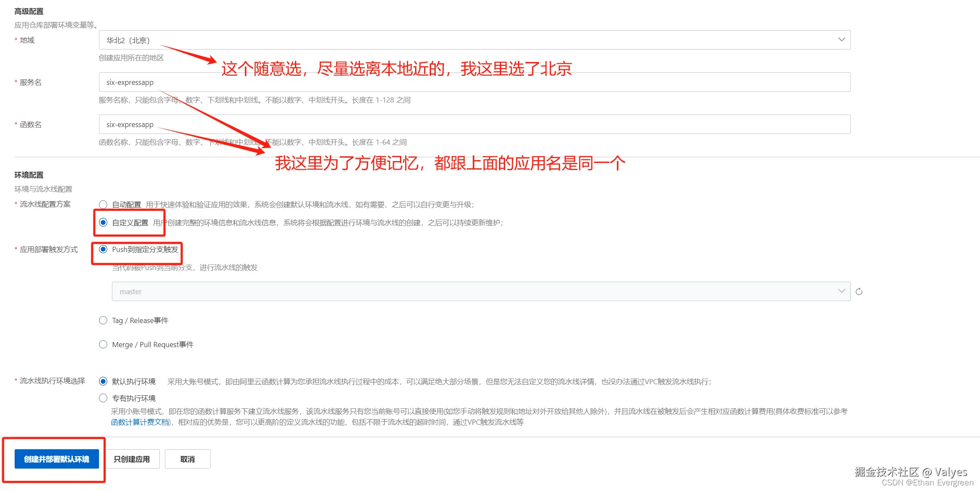Click the 创建并部署默认环境 button
Screen dimensions: 980x491
pyautogui.click(x=56, y=459)
